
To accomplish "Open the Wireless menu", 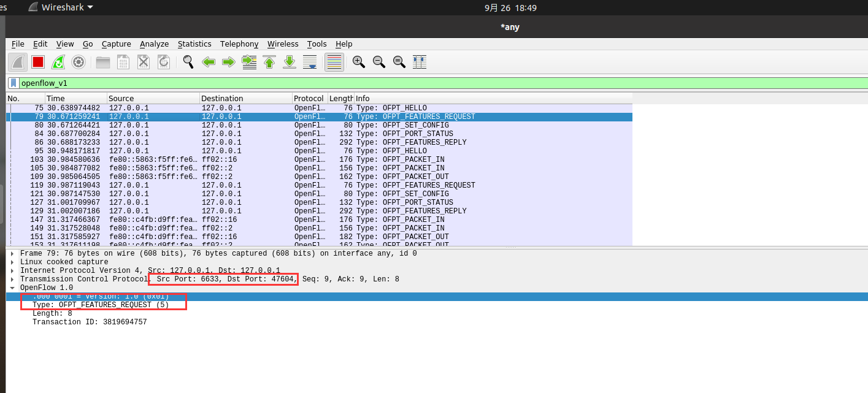I will (x=283, y=44).
